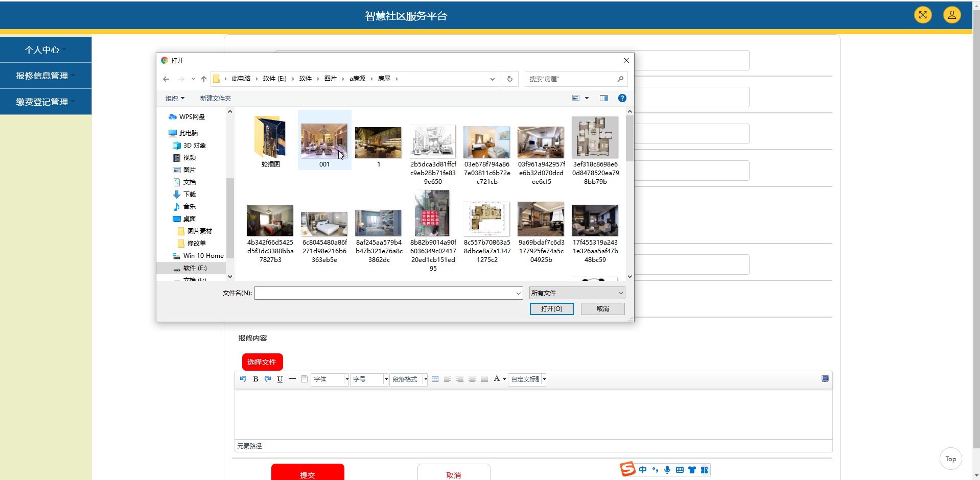Click the back arrow in file dialog
Image resolution: width=980 pixels, height=480 pixels.
tap(166, 79)
